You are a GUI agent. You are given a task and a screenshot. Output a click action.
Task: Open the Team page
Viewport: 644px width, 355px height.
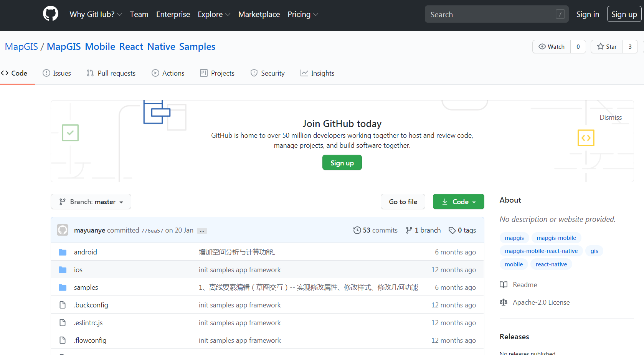click(139, 14)
